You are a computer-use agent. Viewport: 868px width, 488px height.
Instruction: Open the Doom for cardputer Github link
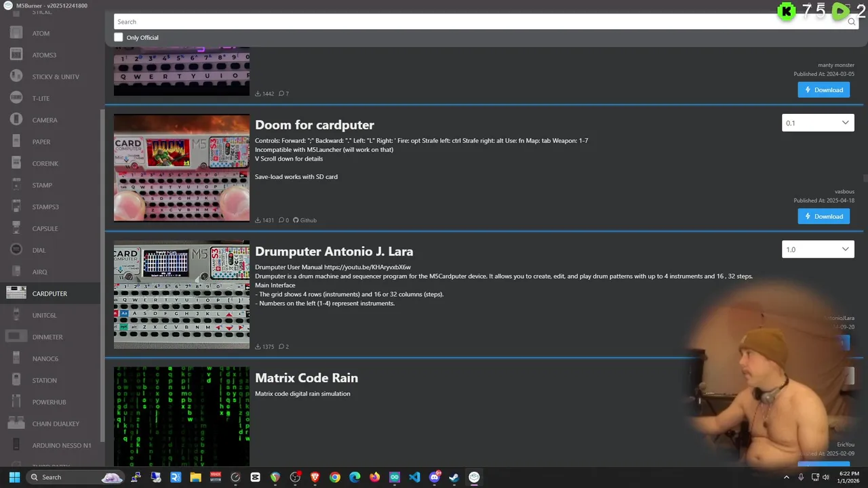coord(304,220)
